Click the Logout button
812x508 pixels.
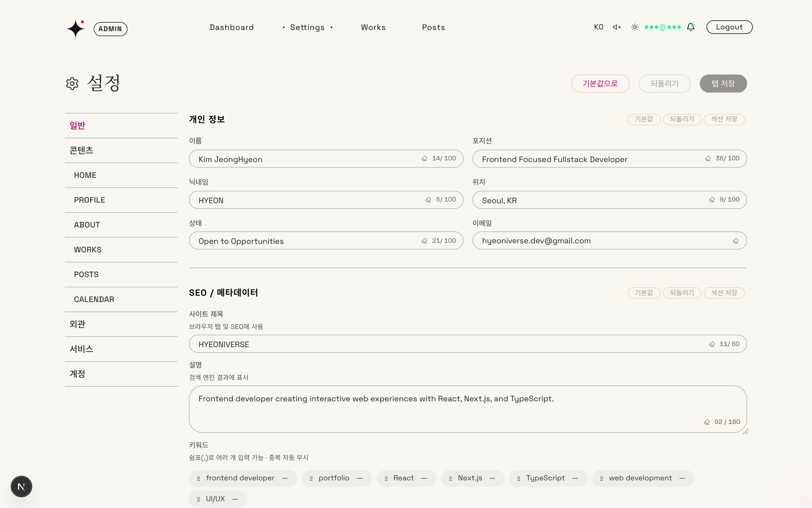[729, 27]
